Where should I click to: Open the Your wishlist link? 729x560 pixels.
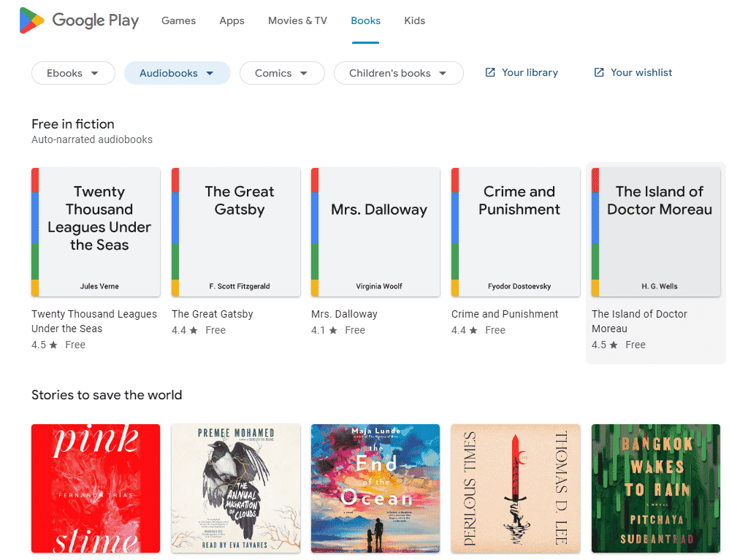pos(633,72)
